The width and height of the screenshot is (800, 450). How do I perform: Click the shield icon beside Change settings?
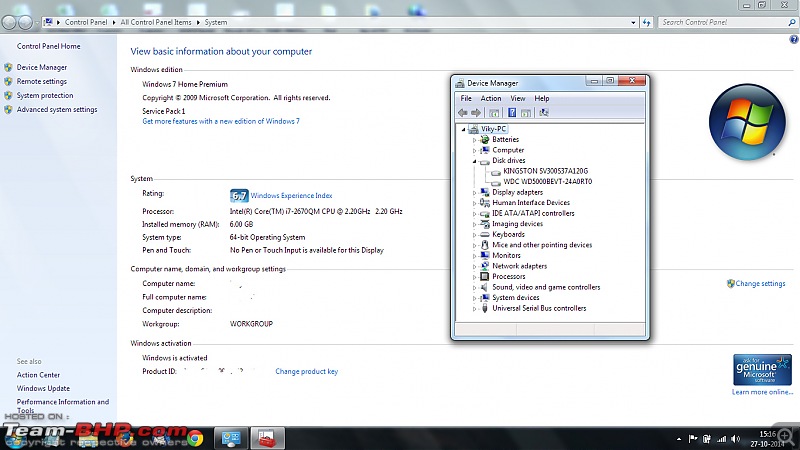click(x=731, y=284)
